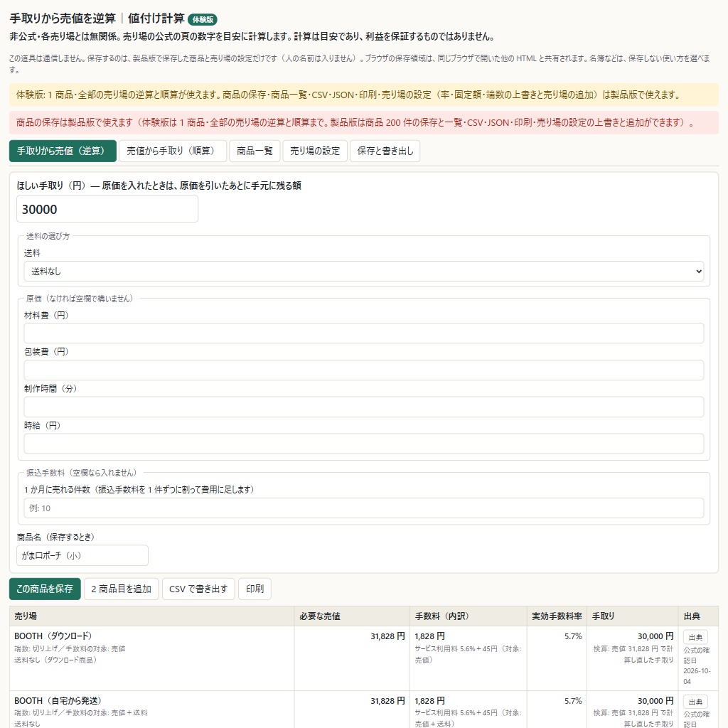This screenshot has height=728, width=728.
Task: Open the 保存と書き出し tab
Action: click(385, 151)
